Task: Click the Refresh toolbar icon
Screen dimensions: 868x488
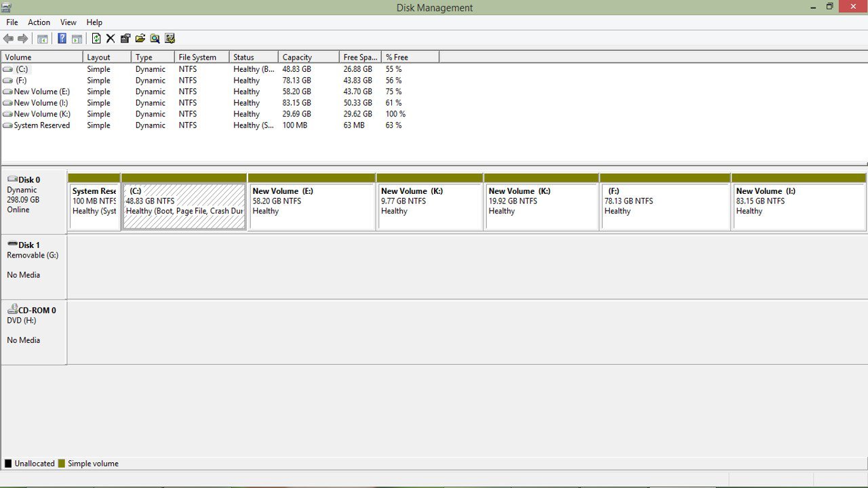Action: pos(96,39)
